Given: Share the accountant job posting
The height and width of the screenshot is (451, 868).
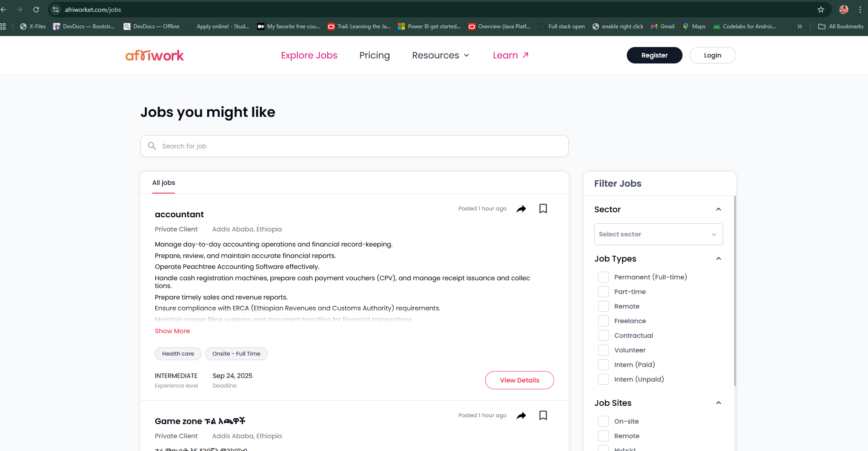Looking at the screenshot, I should click(x=521, y=209).
